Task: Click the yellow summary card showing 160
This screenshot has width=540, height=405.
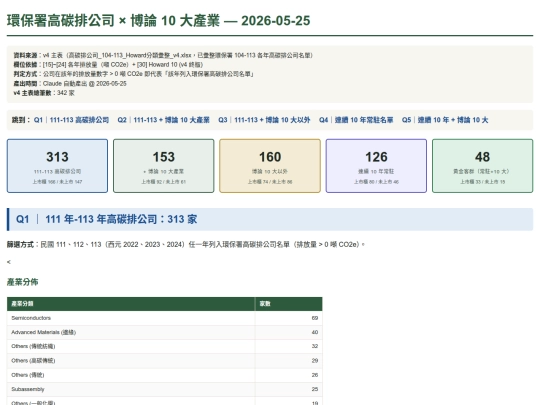Action: click(270, 166)
